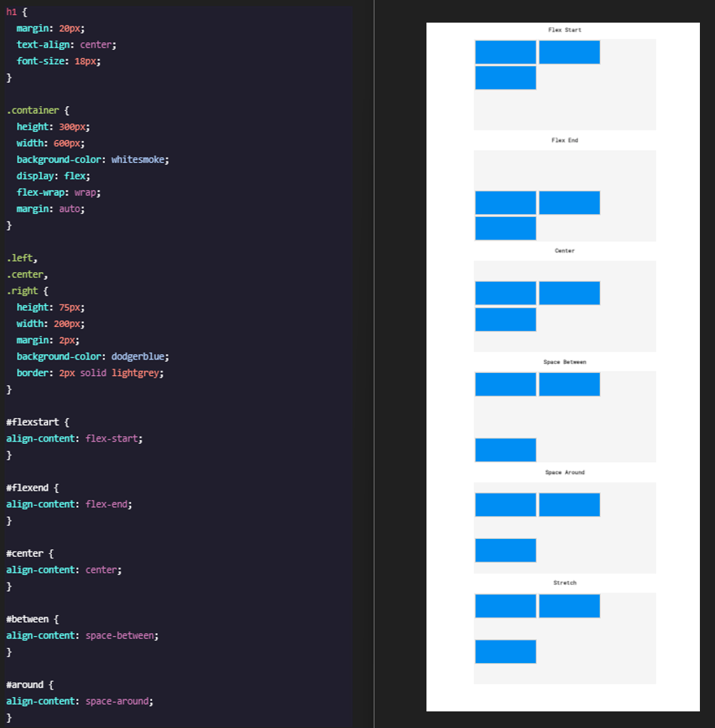Click the "#flexend {" selector

coord(32,488)
